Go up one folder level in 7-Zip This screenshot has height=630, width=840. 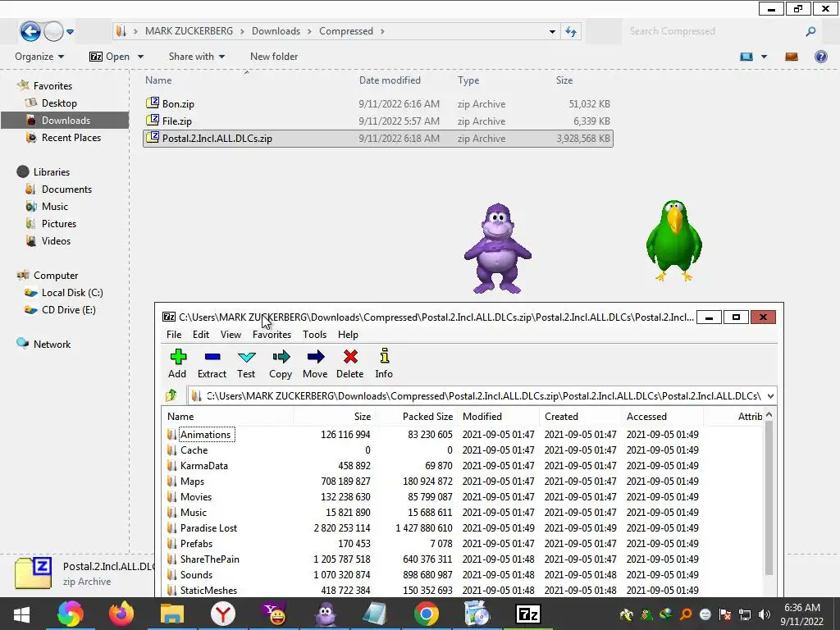click(x=171, y=396)
